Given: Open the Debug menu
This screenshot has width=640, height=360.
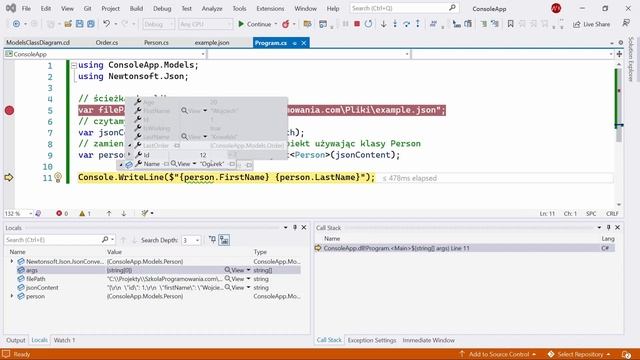Looking at the screenshot, I should (162, 8).
